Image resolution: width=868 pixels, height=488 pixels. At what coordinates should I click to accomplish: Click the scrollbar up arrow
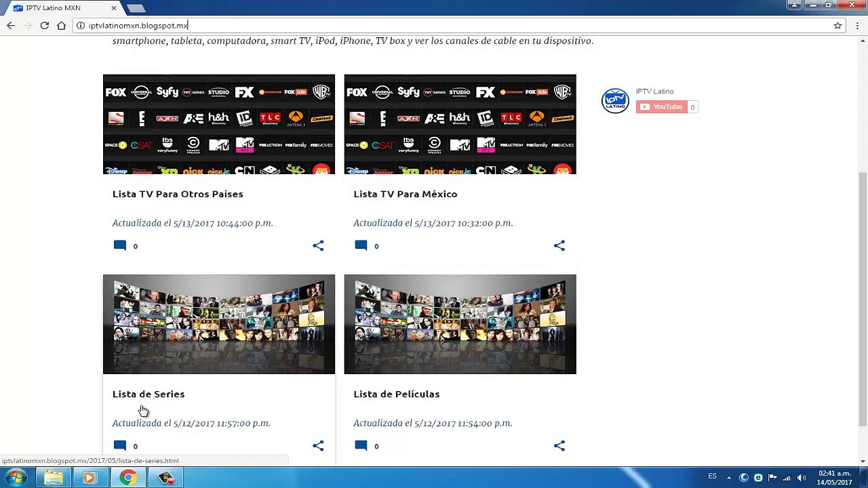[863, 40]
